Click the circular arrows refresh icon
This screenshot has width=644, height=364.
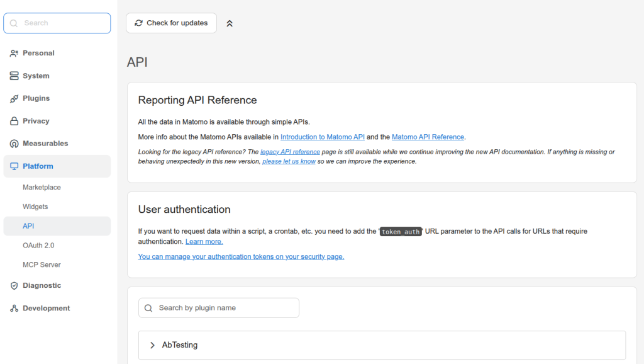click(x=138, y=23)
